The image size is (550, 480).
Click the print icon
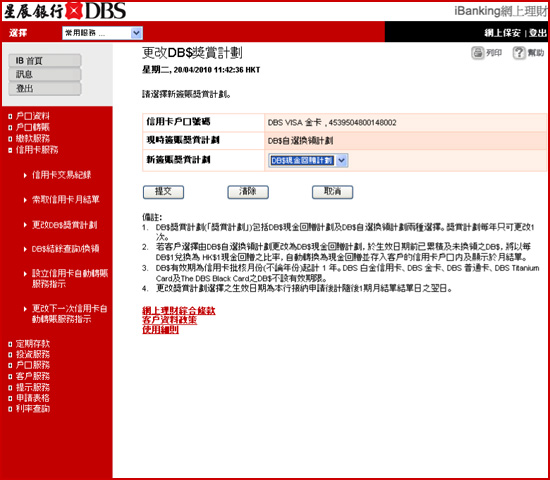(x=477, y=53)
